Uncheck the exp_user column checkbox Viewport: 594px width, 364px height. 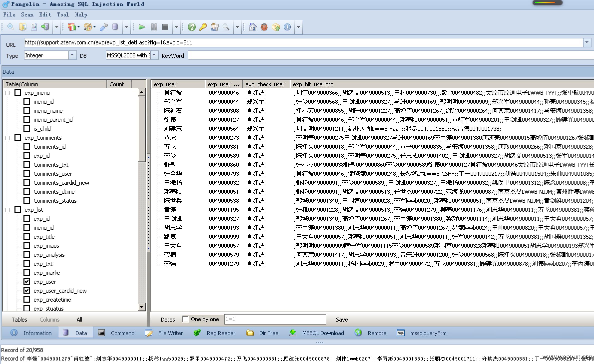point(27,281)
